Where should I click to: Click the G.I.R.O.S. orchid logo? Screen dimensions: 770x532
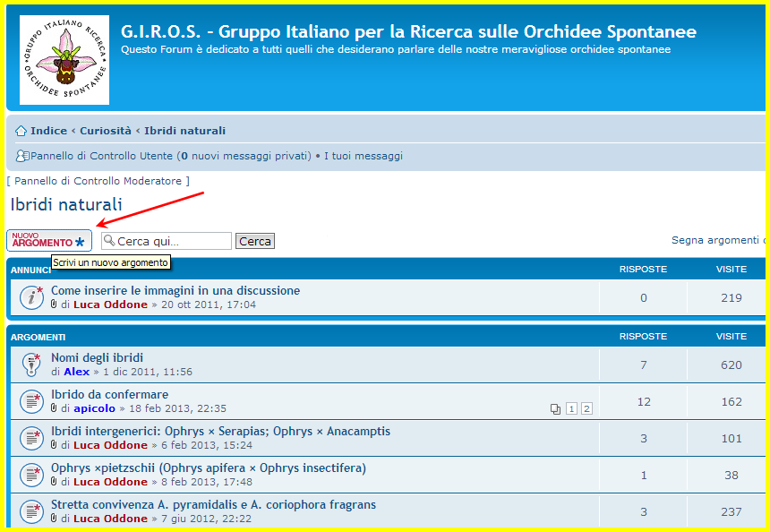64,60
